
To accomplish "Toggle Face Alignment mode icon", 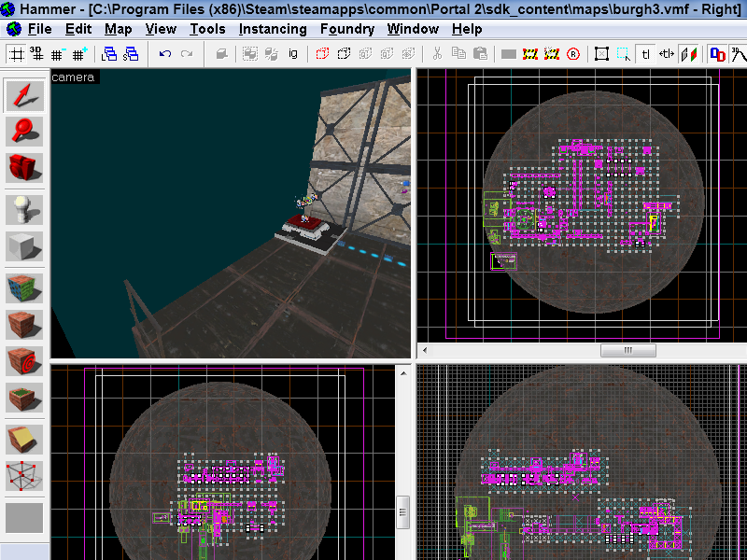I will [x=688, y=54].
